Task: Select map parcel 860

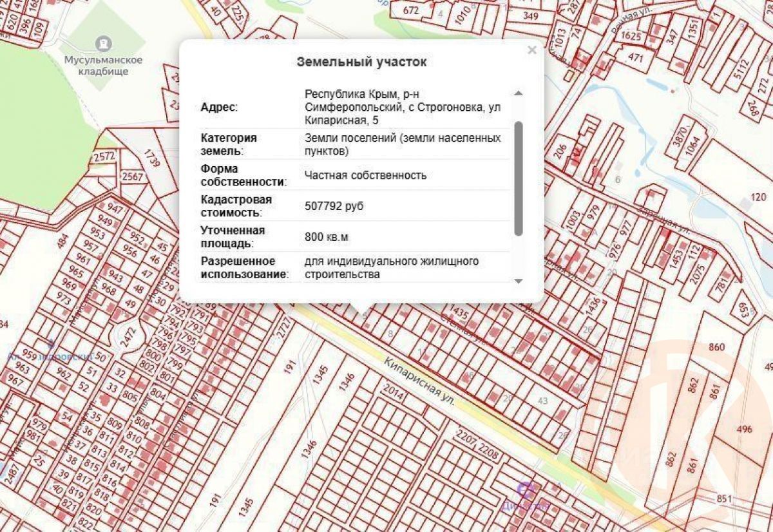Action: pyautogui.click(x=716, y=347)
